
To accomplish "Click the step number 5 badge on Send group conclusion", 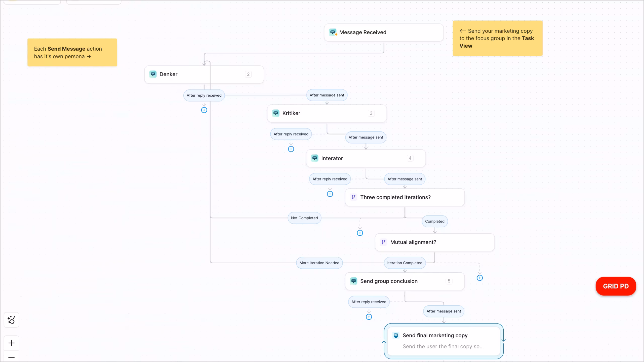I will [449, 281].
